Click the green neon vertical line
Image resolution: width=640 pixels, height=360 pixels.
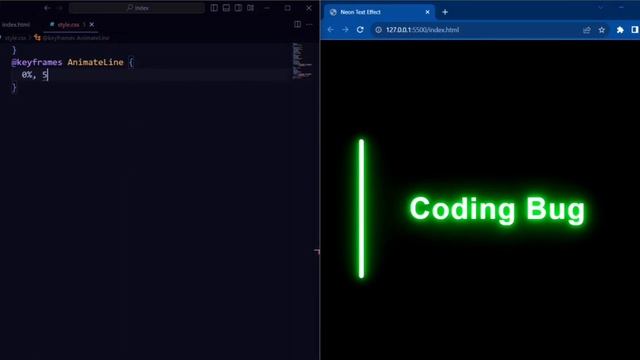click(361, 209)
